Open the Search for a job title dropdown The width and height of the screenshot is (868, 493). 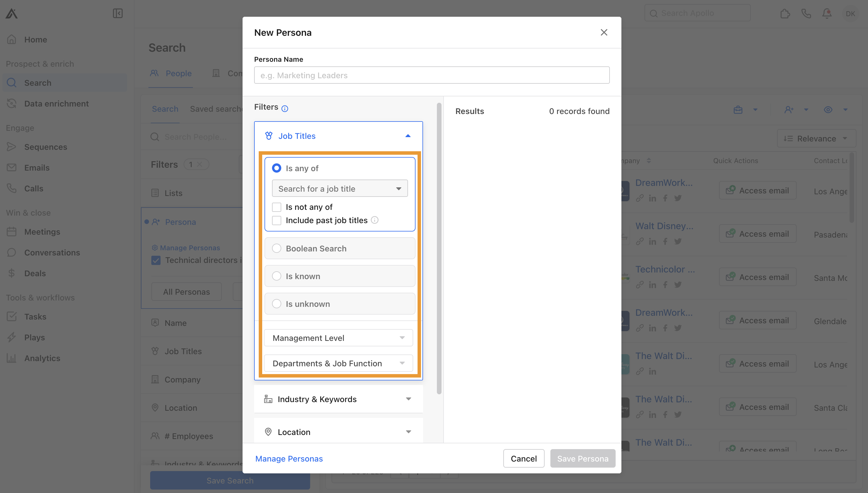[340, 188]
